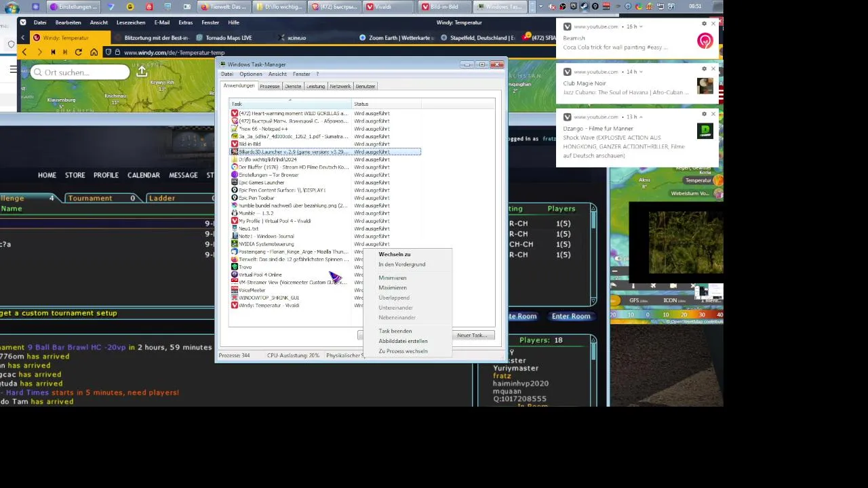Sort by the Task column header
868x488 pixels.
(290, 104)
